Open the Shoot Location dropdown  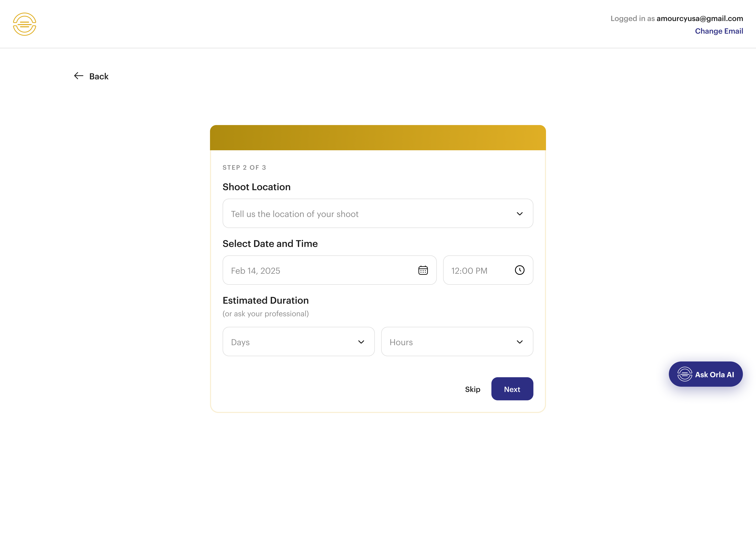point(378,214)
